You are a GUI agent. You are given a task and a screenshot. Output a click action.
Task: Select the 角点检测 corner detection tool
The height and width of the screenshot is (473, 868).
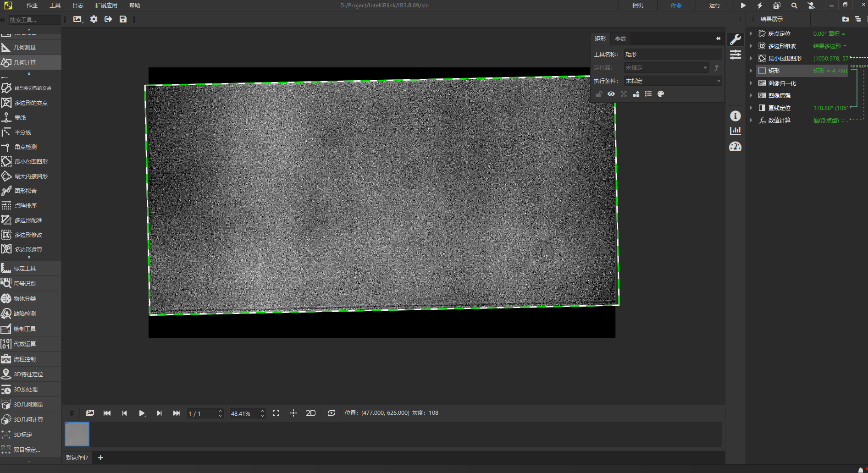[x=25, y=147]
